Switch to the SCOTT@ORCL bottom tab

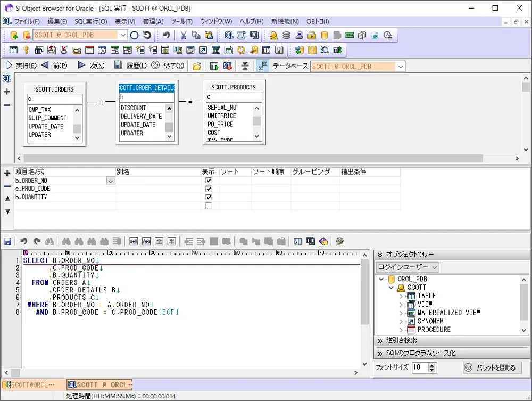point(33,384)
